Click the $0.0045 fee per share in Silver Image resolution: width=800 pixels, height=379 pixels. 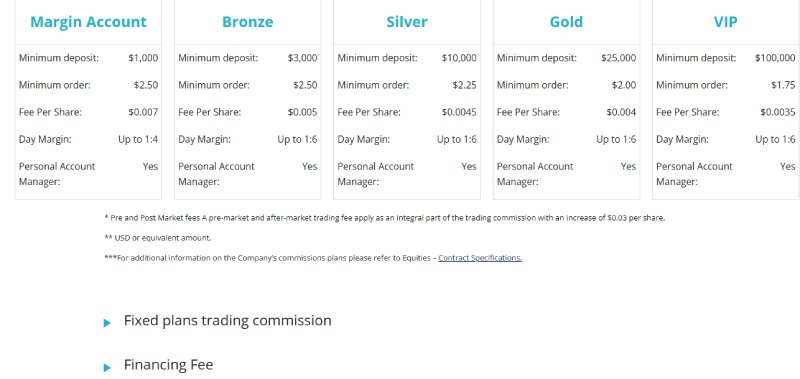pos(459,112)
